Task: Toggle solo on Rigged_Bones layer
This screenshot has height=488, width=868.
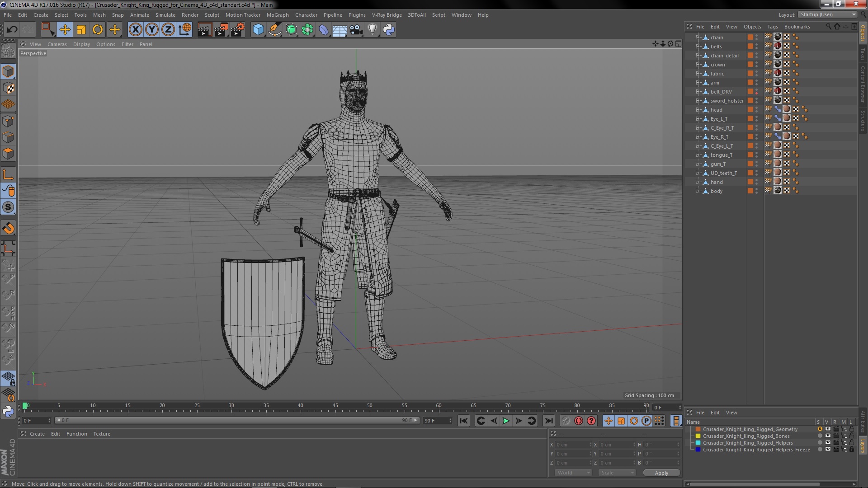Action: [x=820, y=436]
